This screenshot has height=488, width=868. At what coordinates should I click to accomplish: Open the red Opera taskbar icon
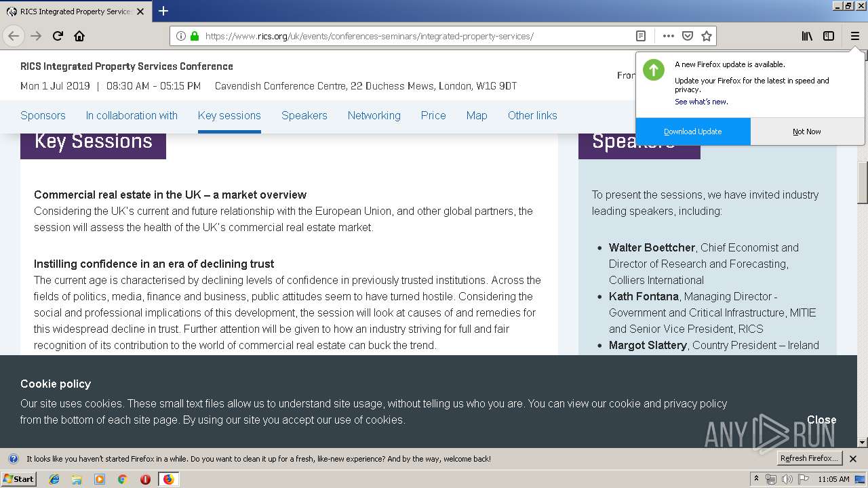145,479
